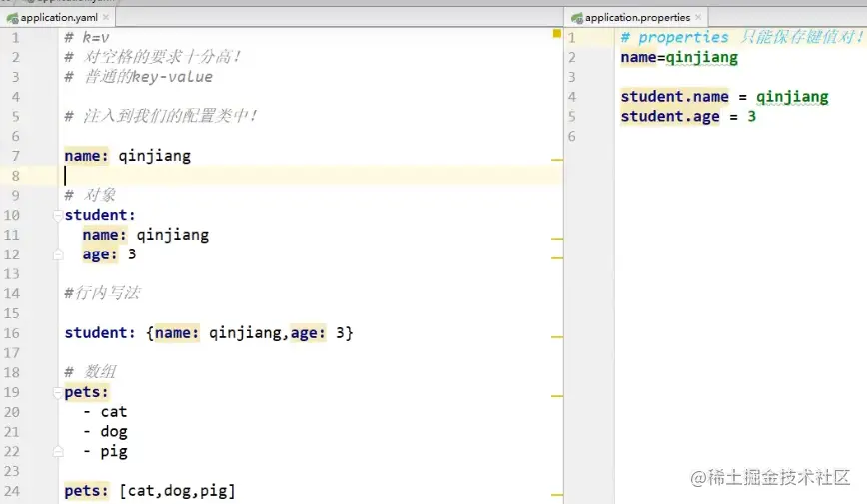Screen dimensions: 867x504
Task: Close the application.yaml tab
Action: (x=106, y=18)
